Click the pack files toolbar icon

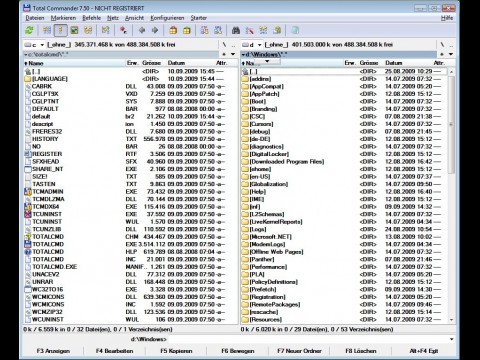(173, 30)
